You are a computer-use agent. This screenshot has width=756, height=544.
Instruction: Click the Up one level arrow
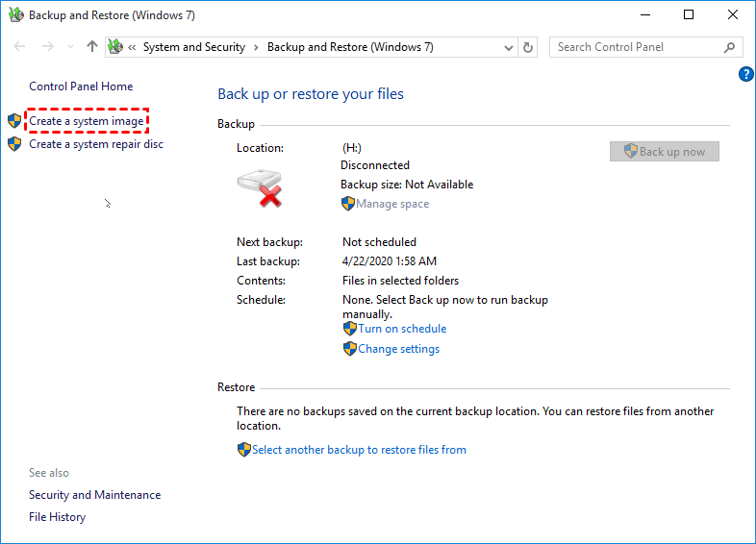(x=92, y=47)
